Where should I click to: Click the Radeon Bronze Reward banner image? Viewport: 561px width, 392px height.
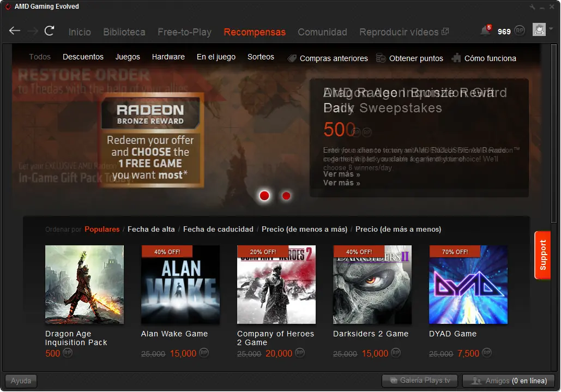click(150, 140)
